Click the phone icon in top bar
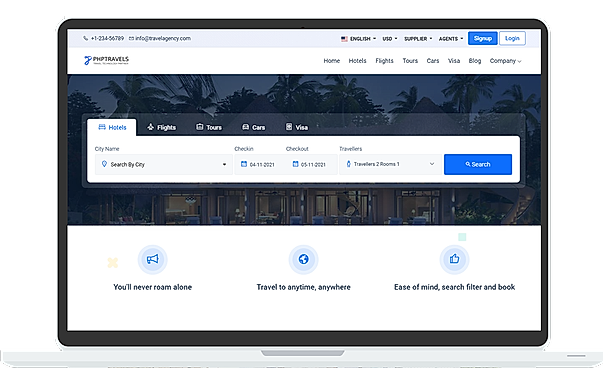The image size is (603, 368). click(85, 38)
